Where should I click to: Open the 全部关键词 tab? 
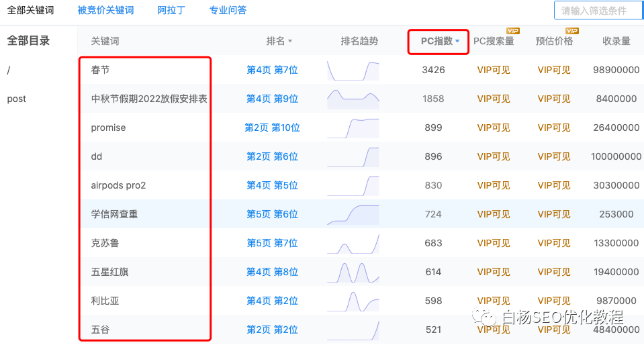point(30,10)
